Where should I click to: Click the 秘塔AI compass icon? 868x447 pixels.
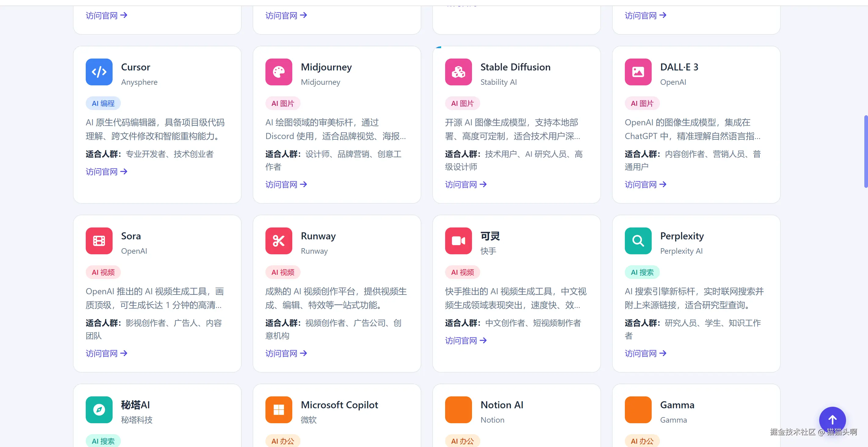click(99, 409)
